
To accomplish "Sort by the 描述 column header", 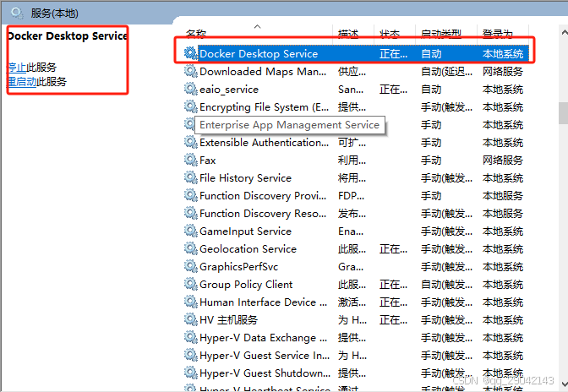I will pyautogui.click(x=348, y=34).
